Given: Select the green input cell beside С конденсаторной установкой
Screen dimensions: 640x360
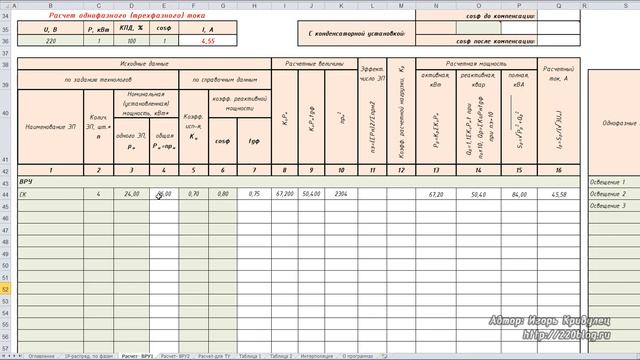Looking at the screenshot, I should (x=478, y=28).
